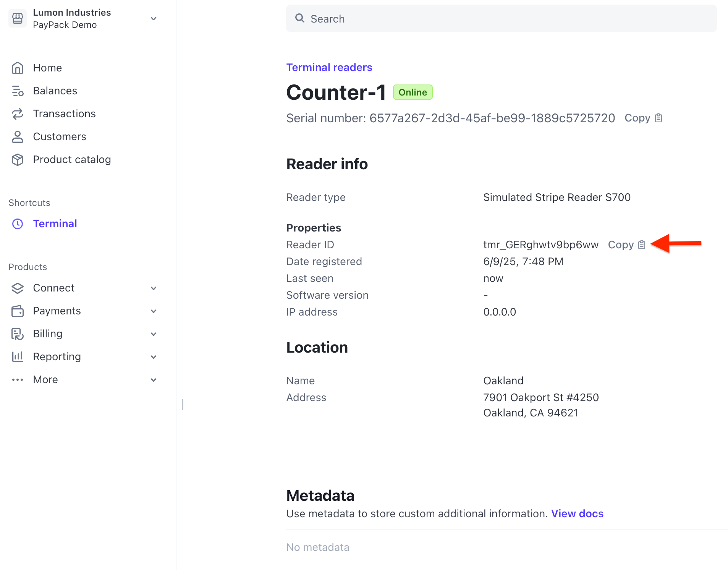Viewport: 728px width, 570px height.
Task: Expand the Payments section chevron
Action: [x=153, y=311]
